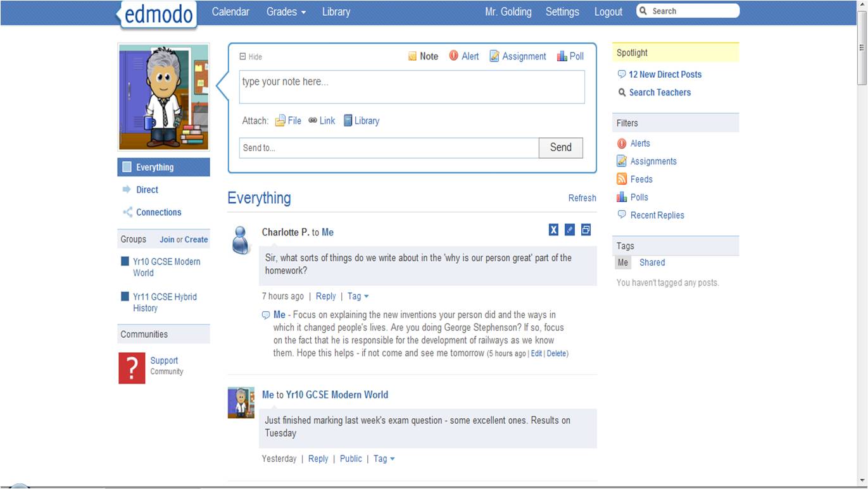Reply to Charlotte P.'s post
868x489 pixels.
tap(326, 296)
